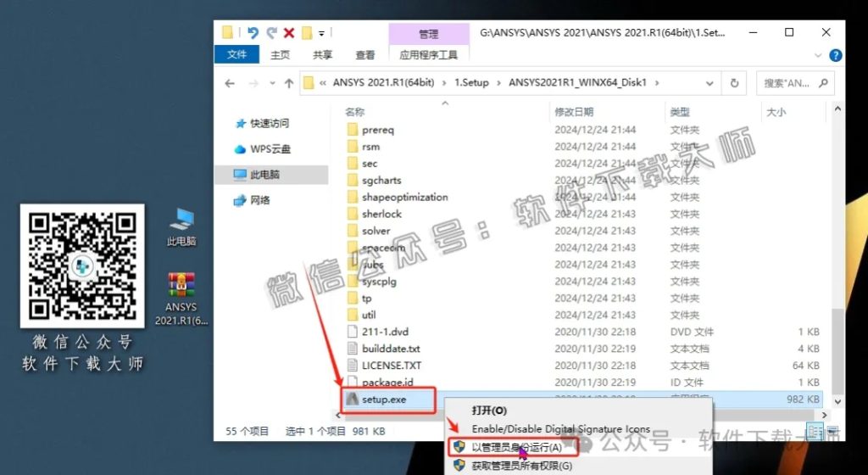868x475 pixels.
Task: Sort by the 修改日期 column header
Action: (x=574, y=112)
